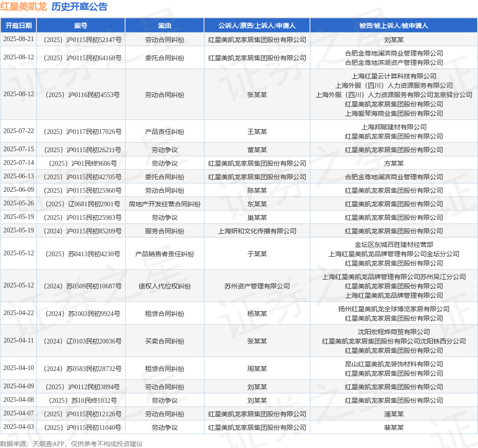
Task: Select case number 苏0413民初4230号
Action: [83, 254]
